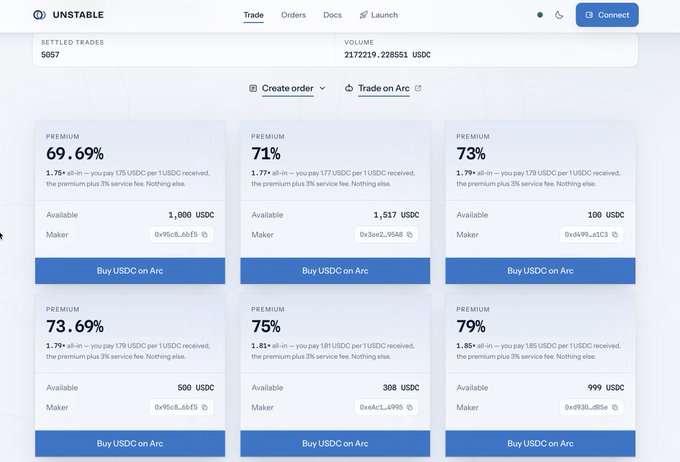Click the 1,517 USDC available amount
Viewport: 680px width, 462px height.
(x=396, y=215)
